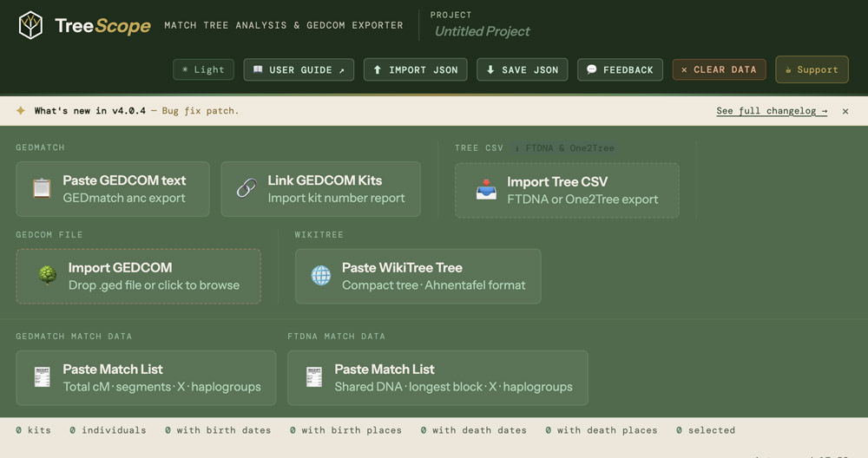Click the Import JSON button
Screen dimensions: 868x458
click(x=415, y=69)
